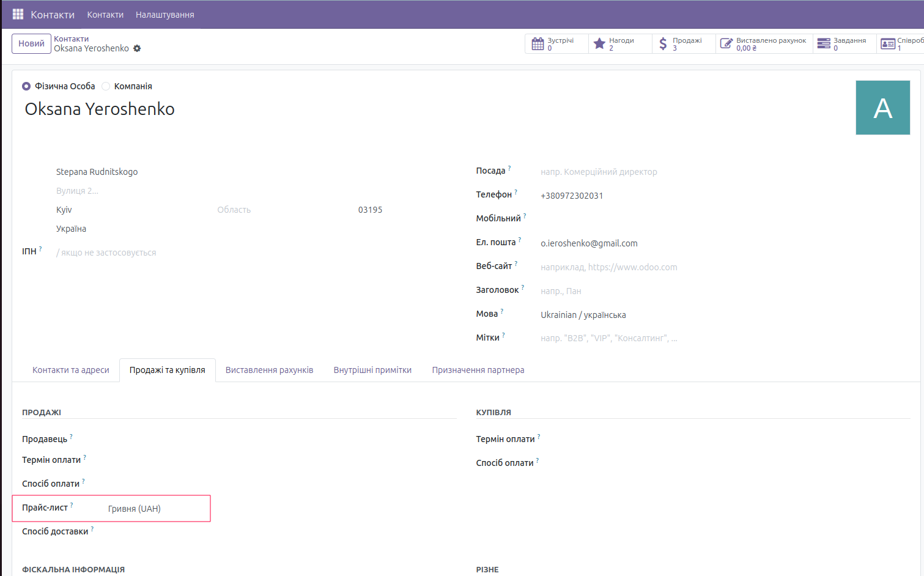Open the Спосіб доставки dropdown
The width and height of the screenshot is (924, 576).
[x=282, y=531]
